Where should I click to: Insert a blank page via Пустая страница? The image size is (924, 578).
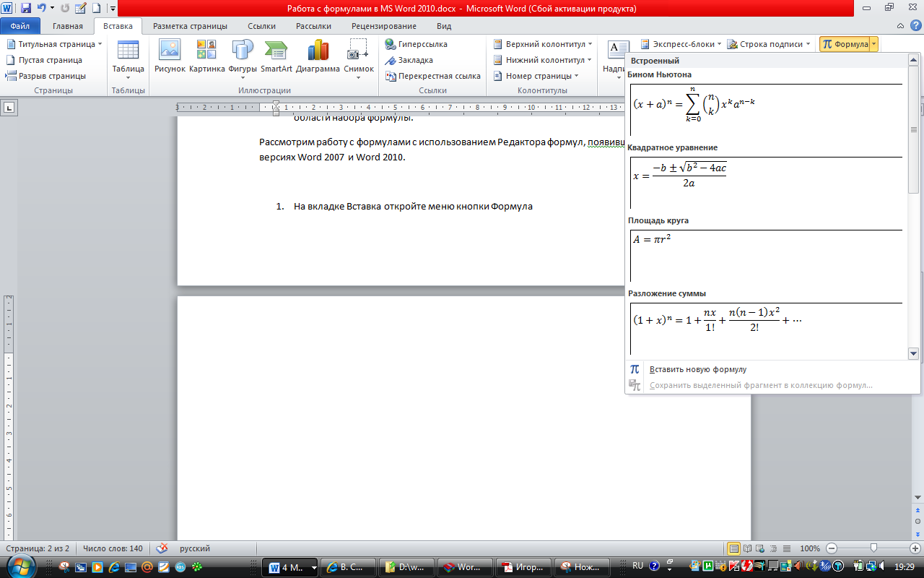coord(44,60)
